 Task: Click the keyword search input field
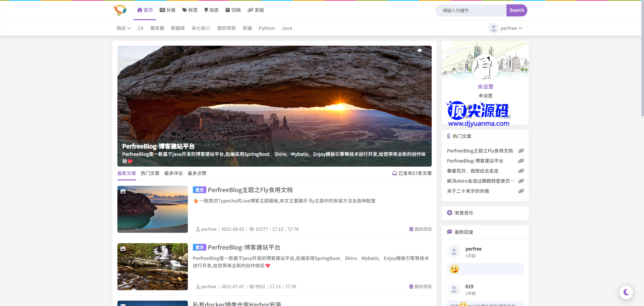pyautogui.click(x=471, y=10)
